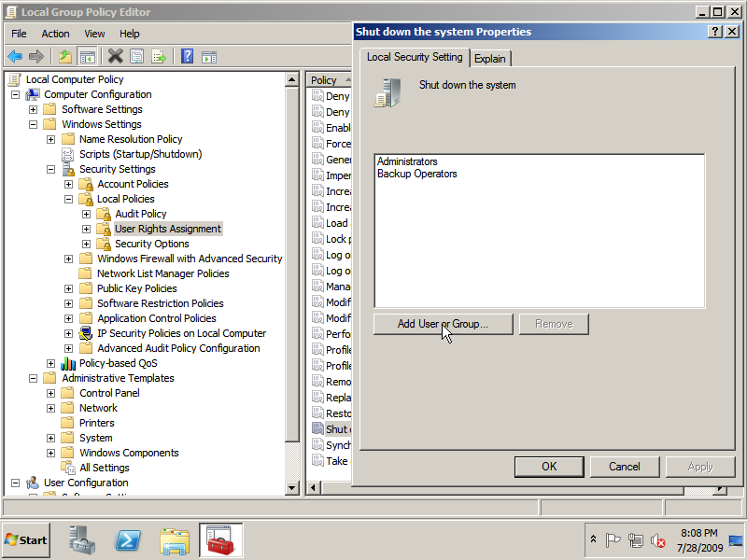Toggle the Action Pane toolbar icon
Image resolution: width=747 pixels, height=560 pixels.
click(x=209, y=57)
